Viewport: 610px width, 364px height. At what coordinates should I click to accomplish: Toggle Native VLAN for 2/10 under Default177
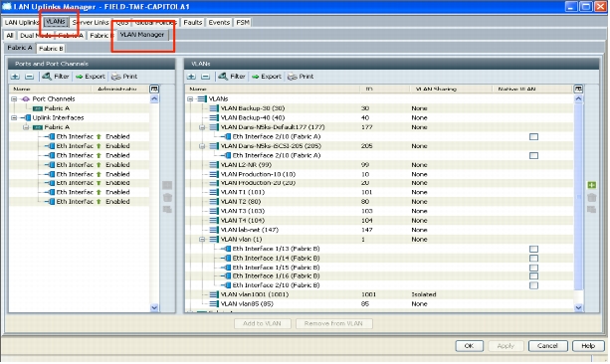533,137
